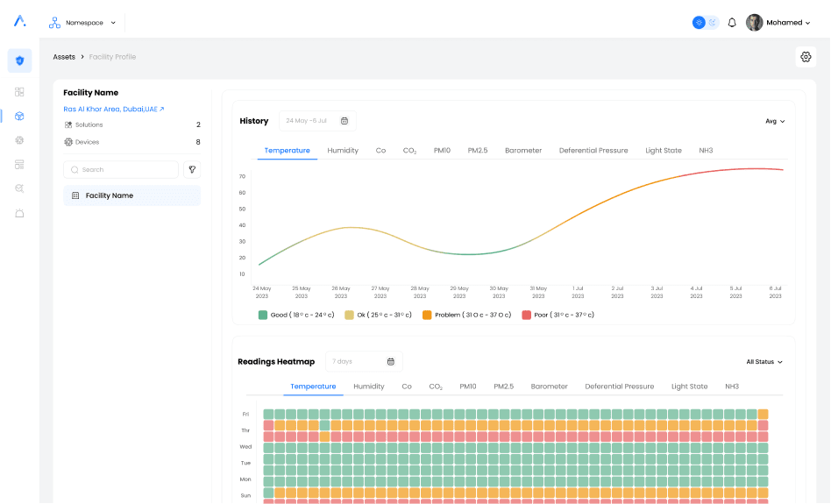Screen dimensions: 831x504
Task: Open the dashboard grid icon in sidebar
Action: pyautogui.click(x=19, y=92)
